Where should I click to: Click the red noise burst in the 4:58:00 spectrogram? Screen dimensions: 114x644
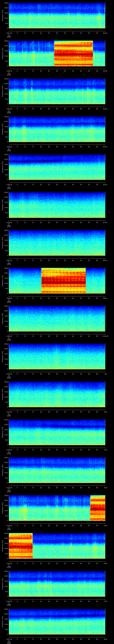[x=63, y=280]
